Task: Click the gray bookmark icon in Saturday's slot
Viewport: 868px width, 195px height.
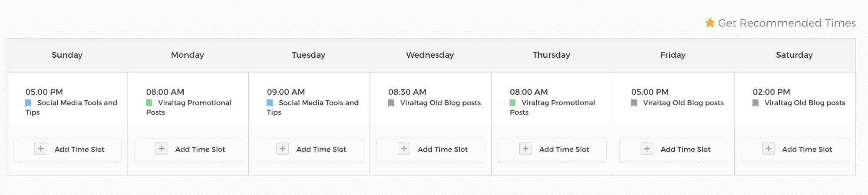Action: (756, 103)
